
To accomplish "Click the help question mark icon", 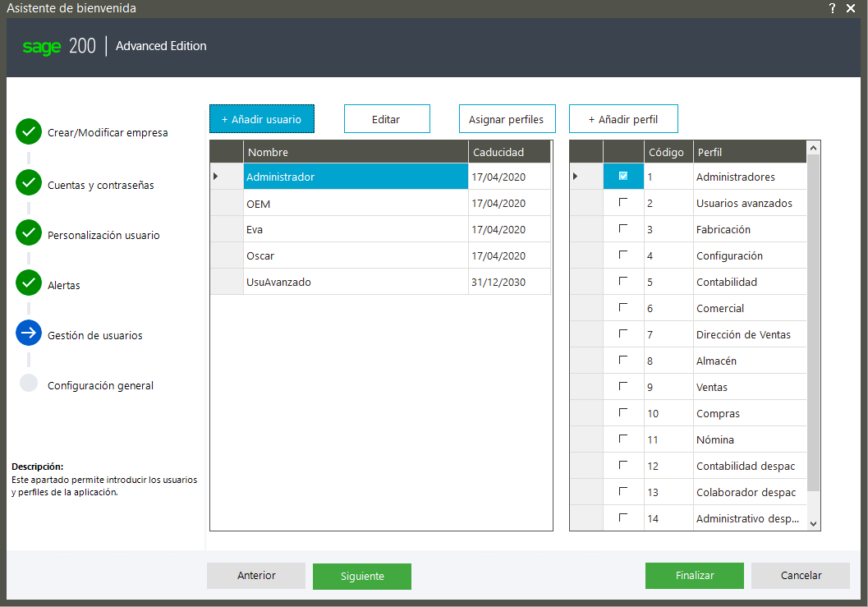I will [x=832, y=8].
